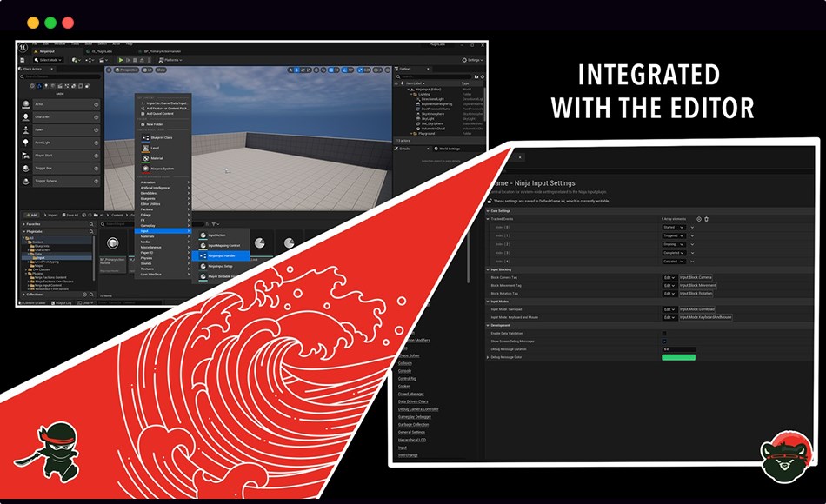The width and height of the screenshot is (826, 504).
Task: Click the green Play button in toolbar
Action: click(120, 60)
